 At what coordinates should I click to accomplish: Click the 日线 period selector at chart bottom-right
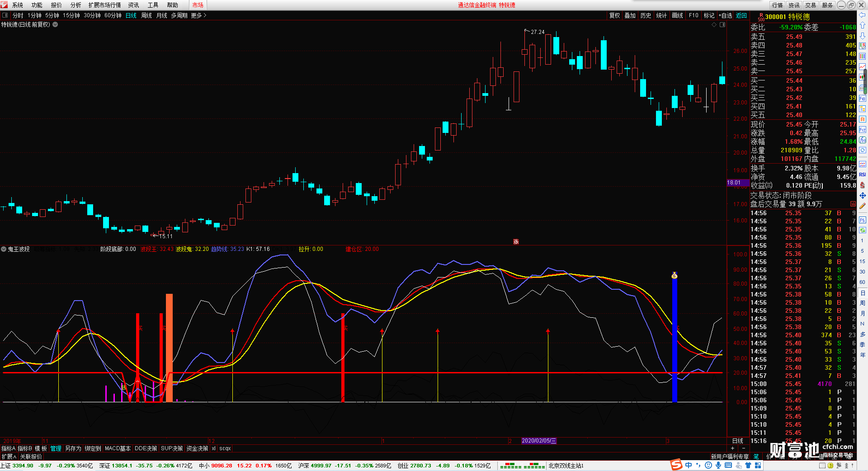(x=738, y=441)
